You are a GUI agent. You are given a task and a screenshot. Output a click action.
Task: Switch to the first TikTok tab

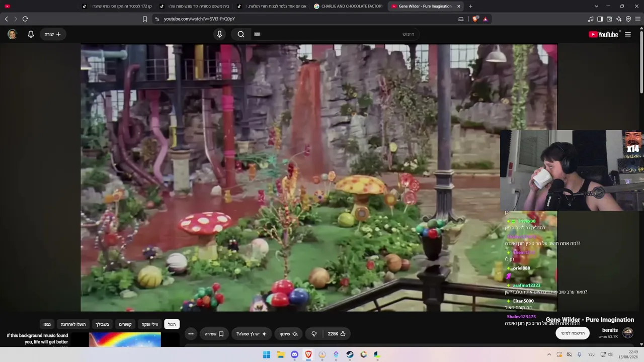[x=118, y=6]
